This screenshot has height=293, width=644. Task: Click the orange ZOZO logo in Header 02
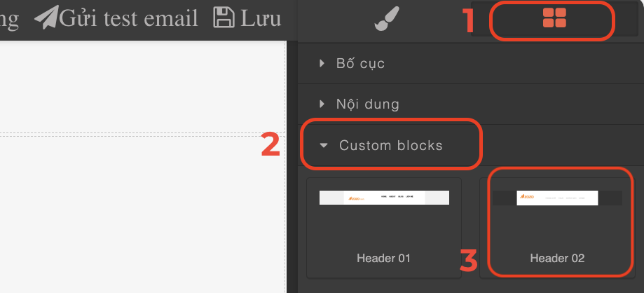[x=527, y=197]
